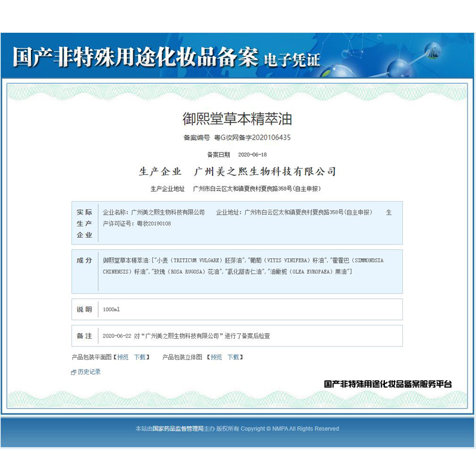Click the 说明 row label
The image size is (476, 476).
click(x=84, y=309)
